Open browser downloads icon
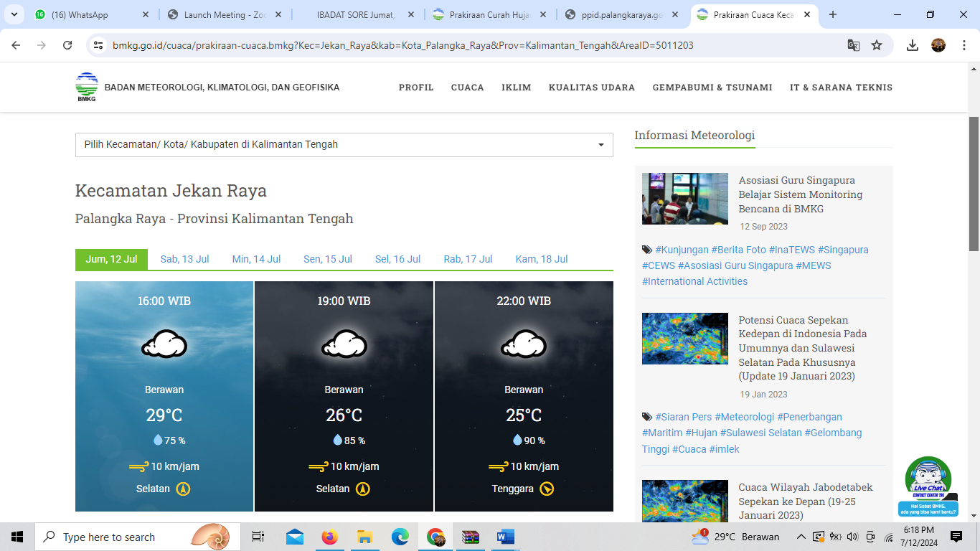This screenshot has width=980, height=551. (x=913, y=45)
